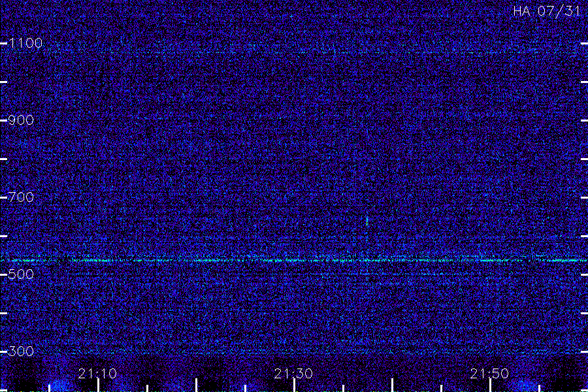This screenshot has height=392, width=588.
Task: Click the HA 07/31 date label
Action: (x=547, y=11)
